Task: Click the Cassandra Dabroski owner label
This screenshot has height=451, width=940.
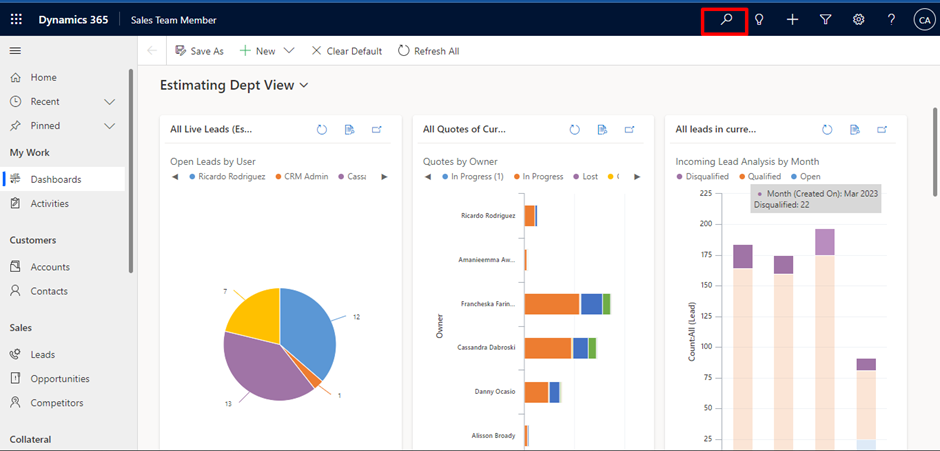Action: (x=486, y=348)
